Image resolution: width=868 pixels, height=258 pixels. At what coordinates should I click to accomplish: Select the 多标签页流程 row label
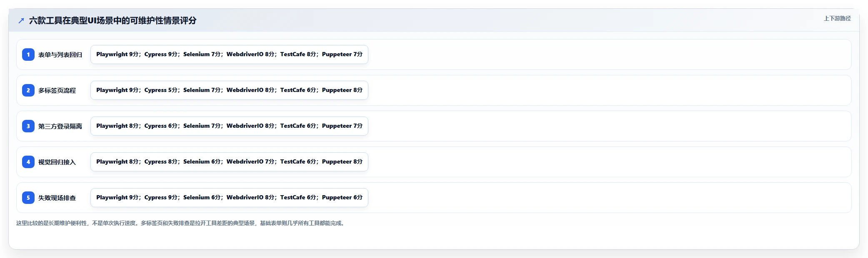click(x=57, y=90)
